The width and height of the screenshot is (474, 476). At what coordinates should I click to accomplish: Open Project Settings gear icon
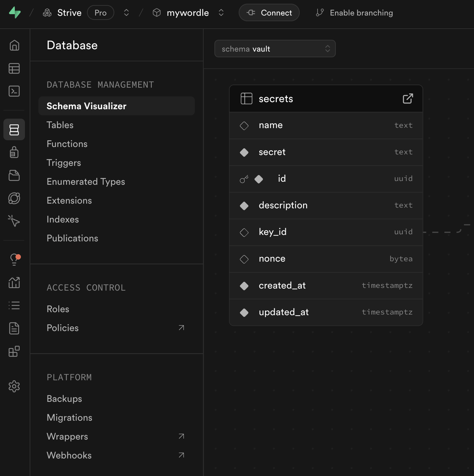tap(14, 386)
